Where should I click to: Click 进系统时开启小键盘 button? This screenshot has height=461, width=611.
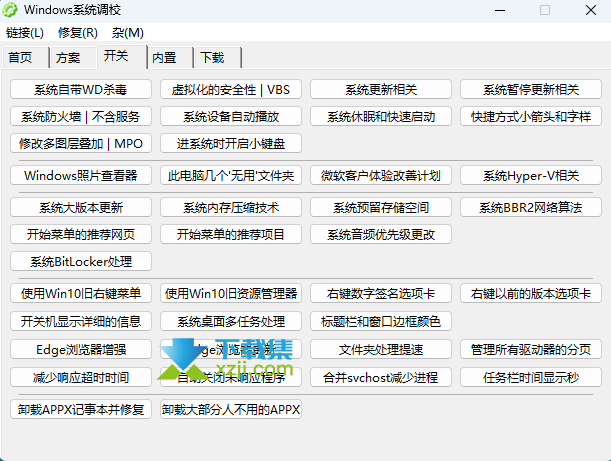point(231,143)
